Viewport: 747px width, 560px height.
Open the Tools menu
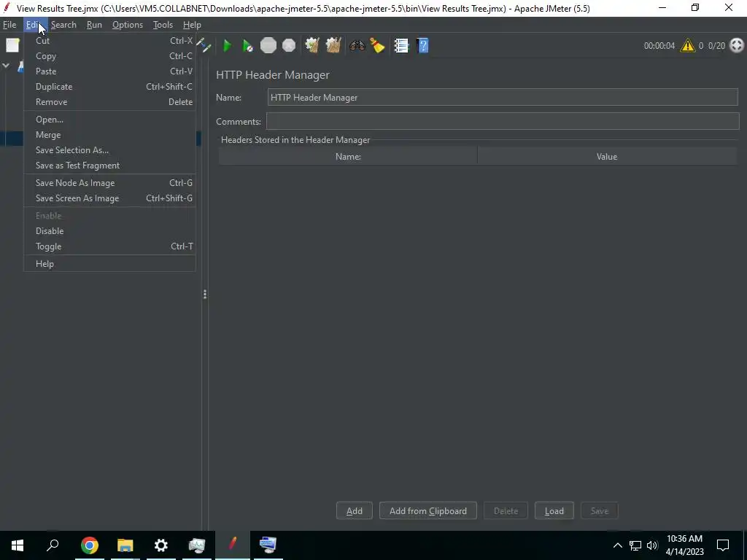[x=163, y=25]
